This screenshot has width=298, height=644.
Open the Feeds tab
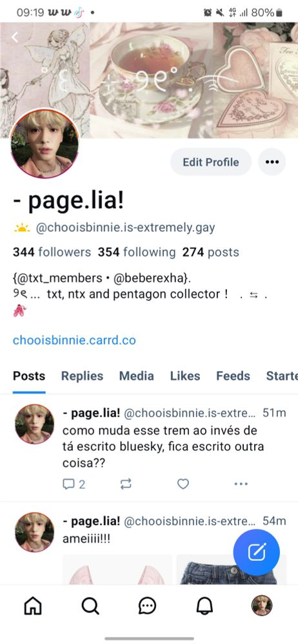click(233, 376)
